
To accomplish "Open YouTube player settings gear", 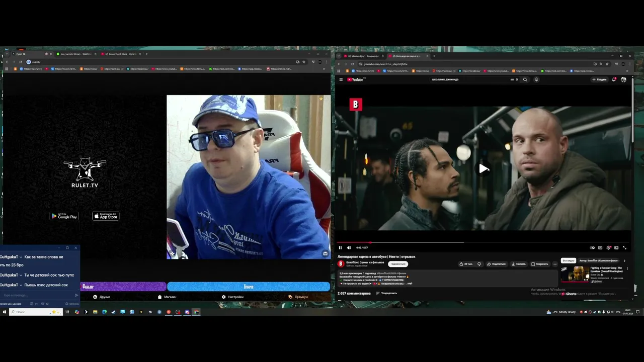I will coord(608,247).
